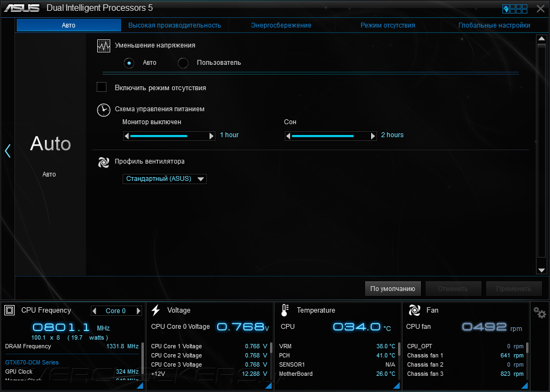Increase Монитор выключен time right arrow
This screenshot has width=550, height=392.
coord(211,136)
